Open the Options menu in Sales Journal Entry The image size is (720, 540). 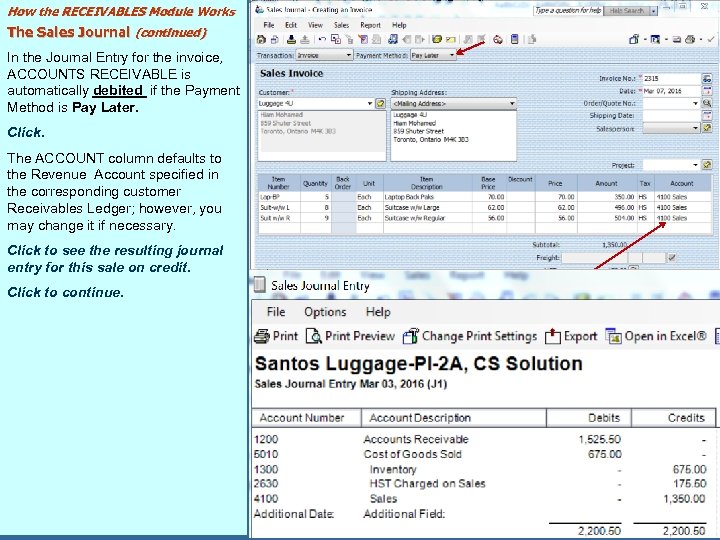tap(325, 312)
